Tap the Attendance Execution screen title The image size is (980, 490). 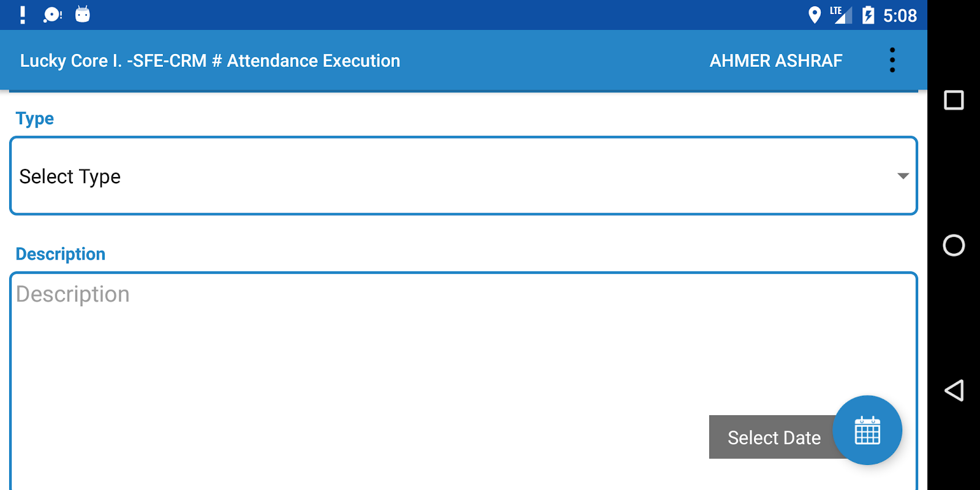(x=209, y=61)
